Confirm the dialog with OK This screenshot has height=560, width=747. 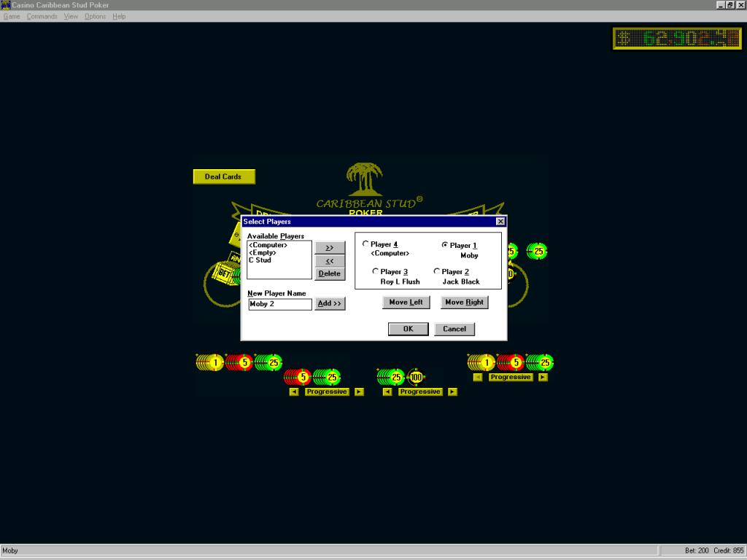(409, 329)
